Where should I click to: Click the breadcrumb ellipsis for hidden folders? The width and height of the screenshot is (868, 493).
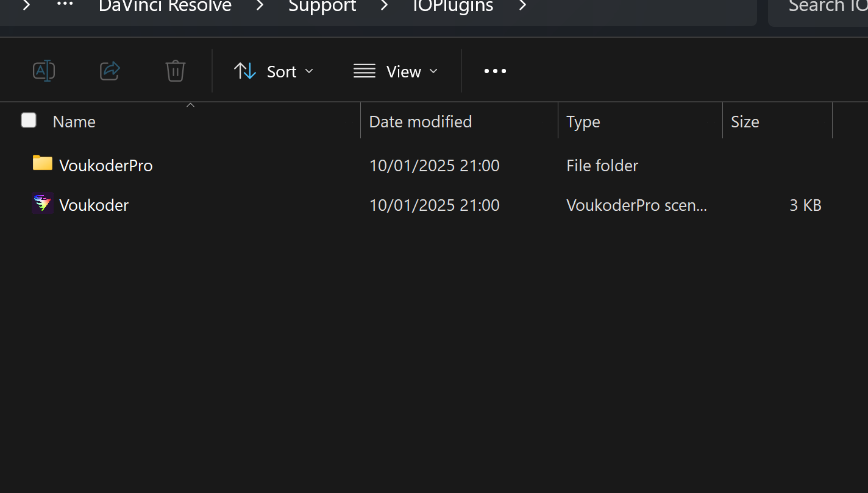pyautogui.click(x=65, y=5)
